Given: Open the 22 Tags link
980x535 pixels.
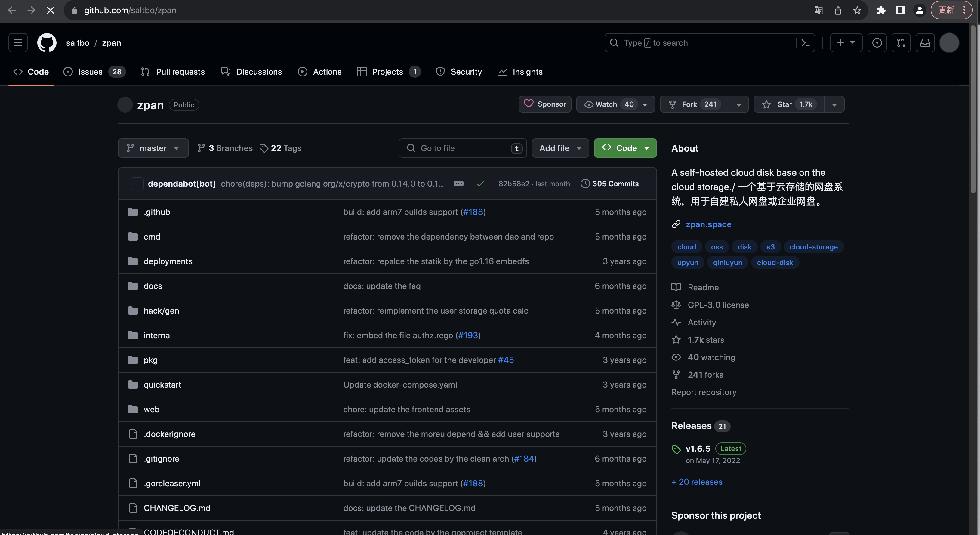Looking at the screenshot, I should (280, 148).
